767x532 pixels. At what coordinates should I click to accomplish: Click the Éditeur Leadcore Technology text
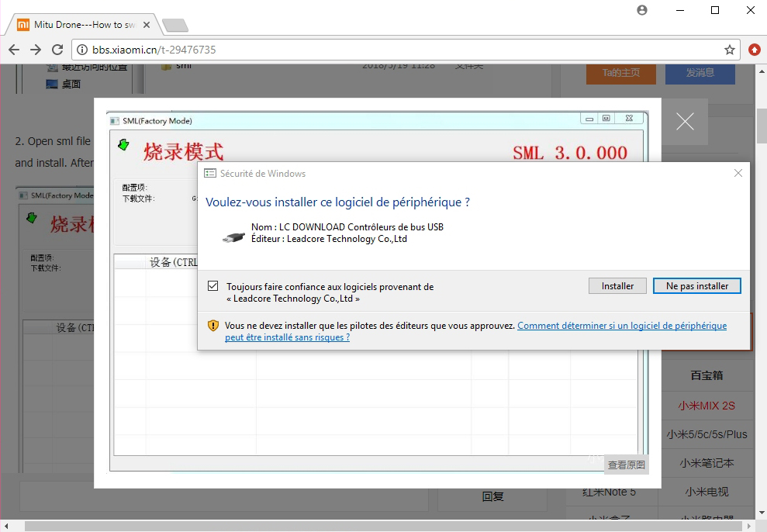(329, 239)
